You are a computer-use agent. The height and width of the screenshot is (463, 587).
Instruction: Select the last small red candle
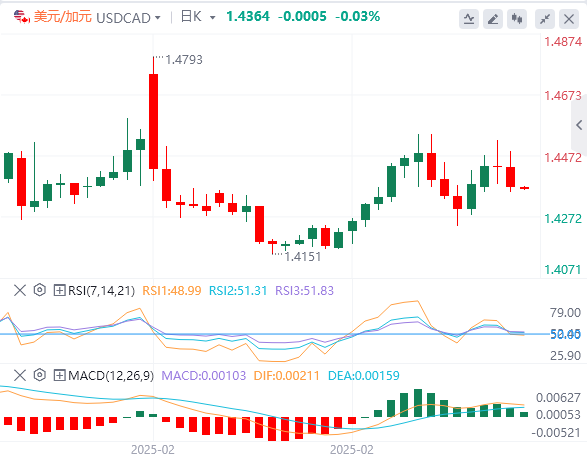tap(524, 188)
